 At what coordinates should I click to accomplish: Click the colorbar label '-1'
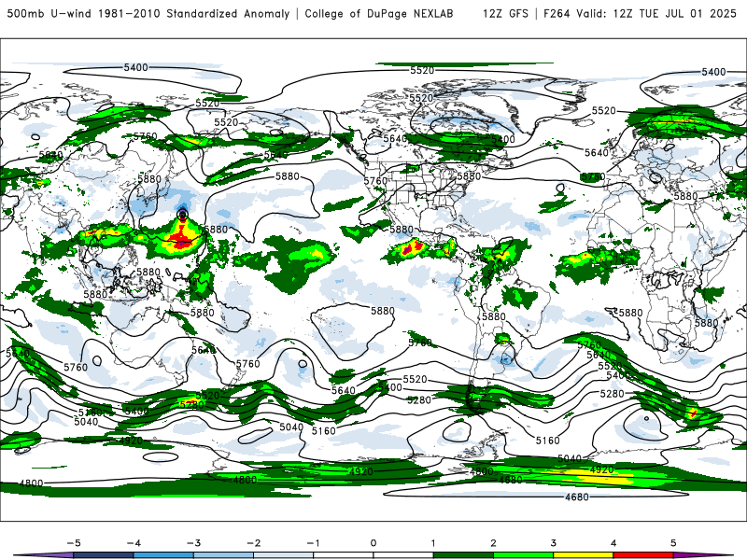point(313,543)
